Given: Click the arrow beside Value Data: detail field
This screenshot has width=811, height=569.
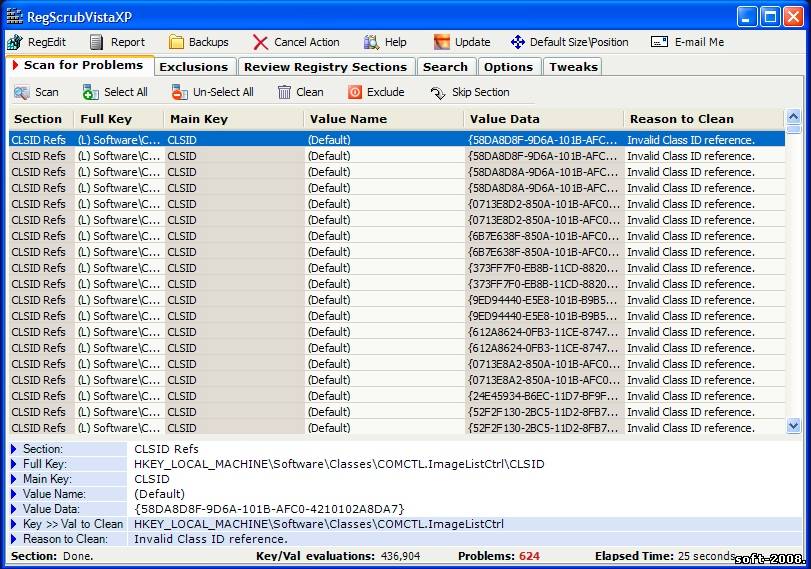Looking at the screenshot, I should coord(14,509).
